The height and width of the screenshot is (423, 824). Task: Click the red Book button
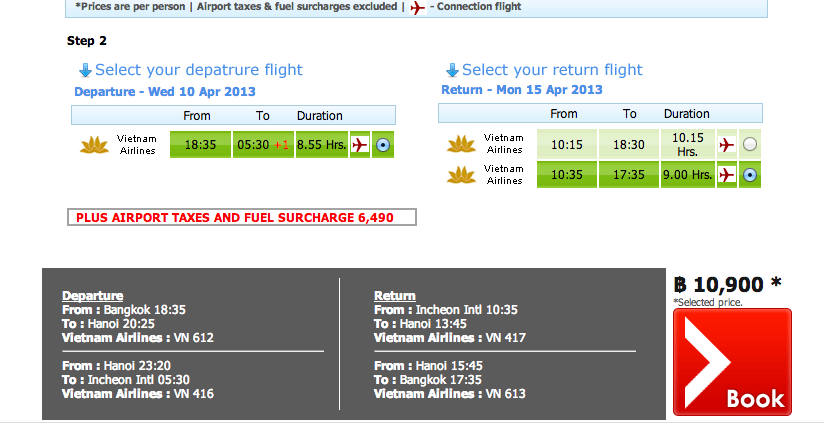point(732,362)
